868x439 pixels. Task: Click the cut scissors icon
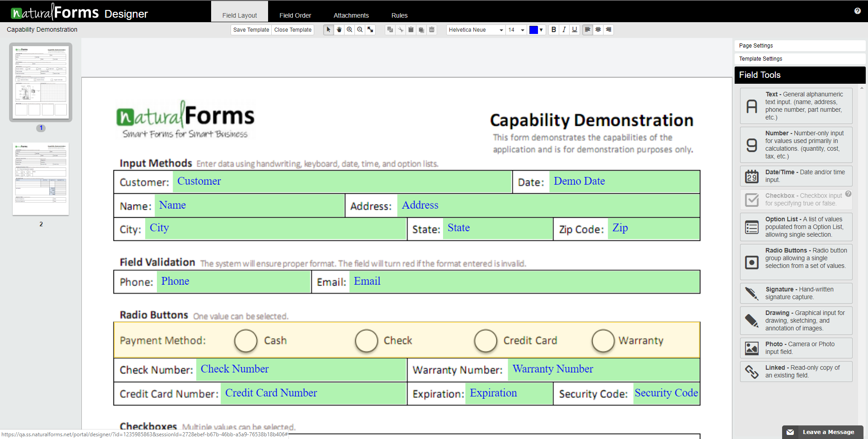coord(401,30)
